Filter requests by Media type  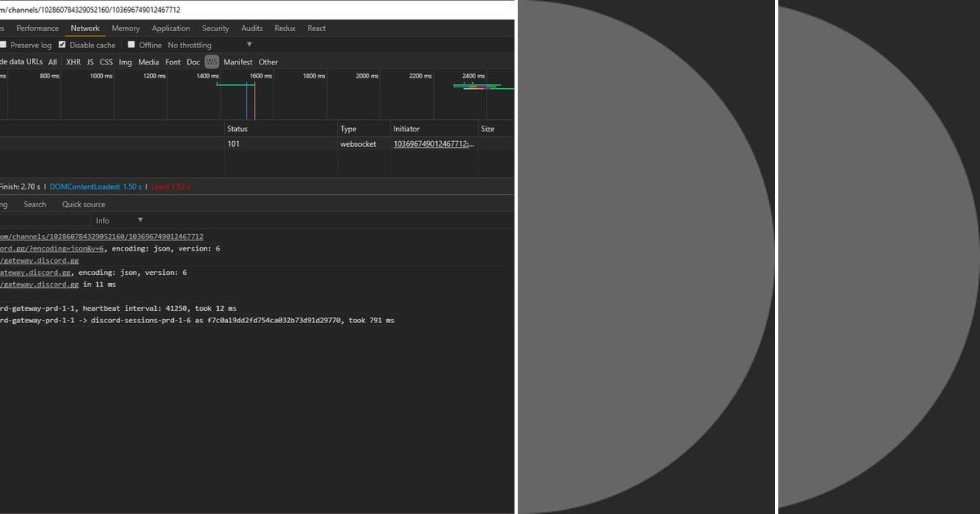click(148, 62)
